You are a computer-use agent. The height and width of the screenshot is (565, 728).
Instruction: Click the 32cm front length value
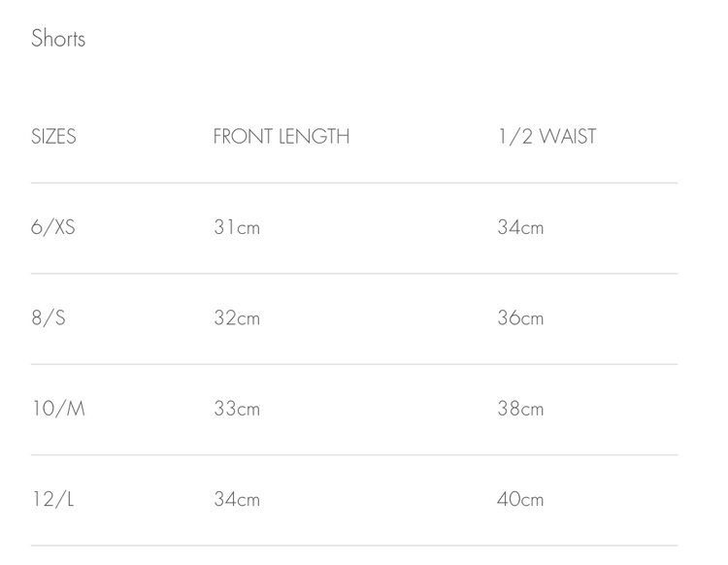[x=237, y=318]
